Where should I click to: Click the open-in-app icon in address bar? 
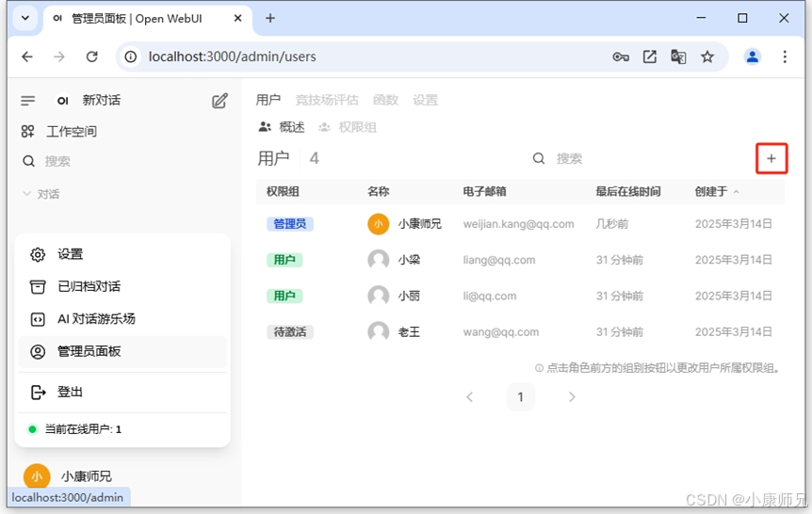649,56
